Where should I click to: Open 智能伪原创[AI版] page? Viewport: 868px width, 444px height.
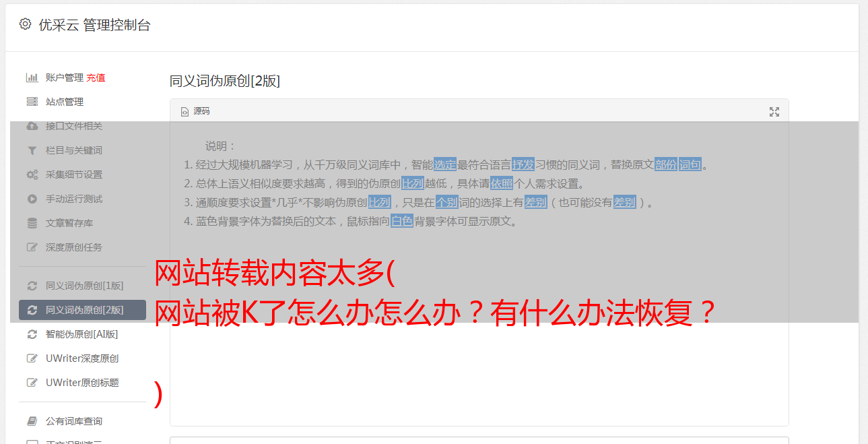(x=82, y=334)
